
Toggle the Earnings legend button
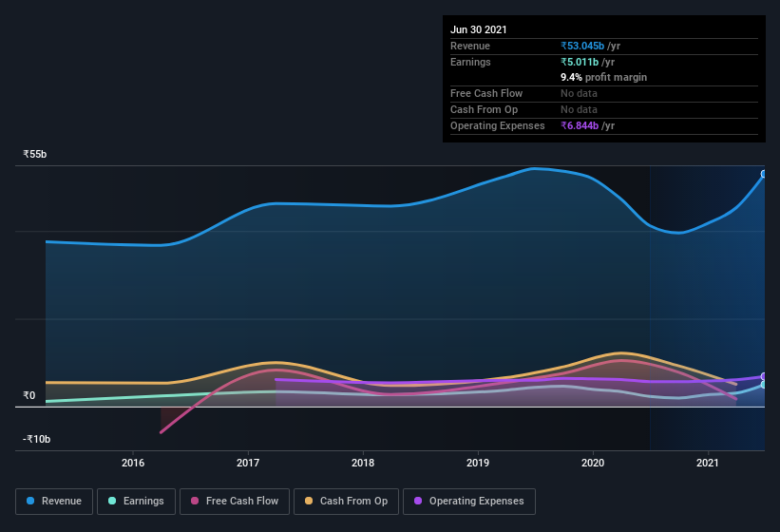tap(136, 502)
